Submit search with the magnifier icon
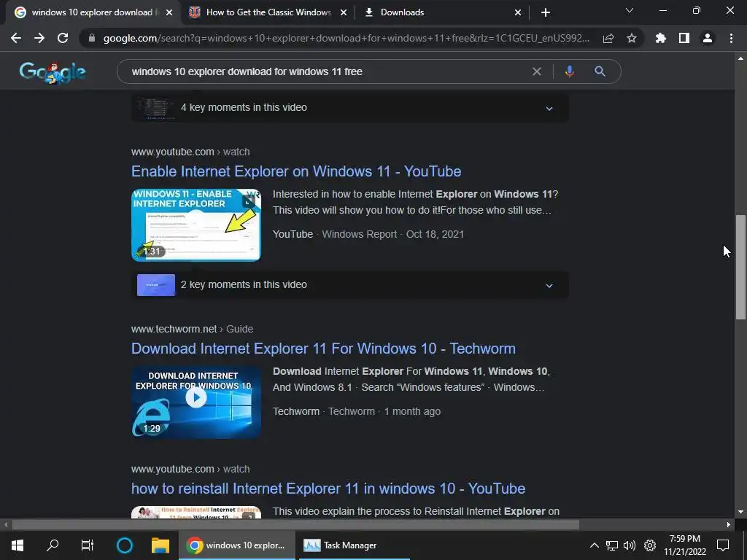Screen dimensions: 747x560 tap(600, 71)
